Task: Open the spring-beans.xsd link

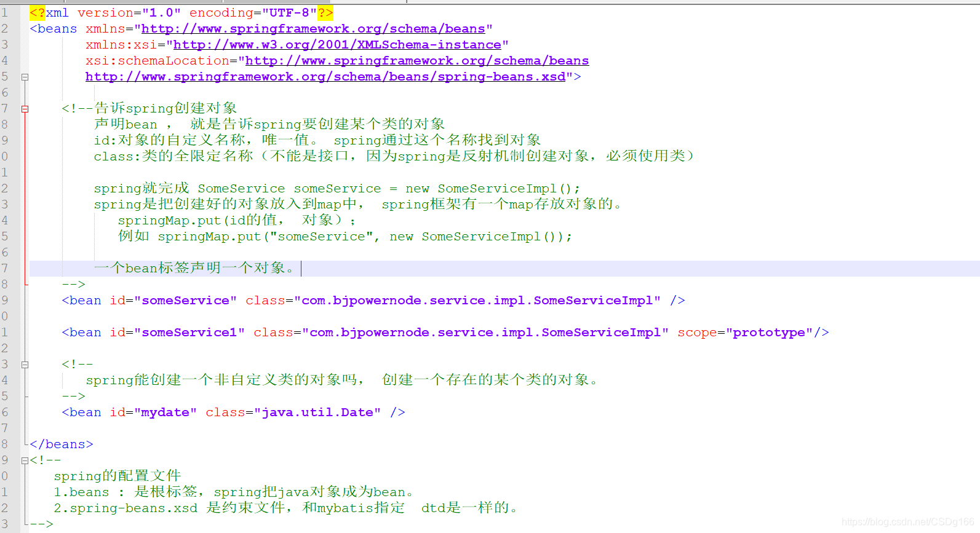Action: (325, 77)
